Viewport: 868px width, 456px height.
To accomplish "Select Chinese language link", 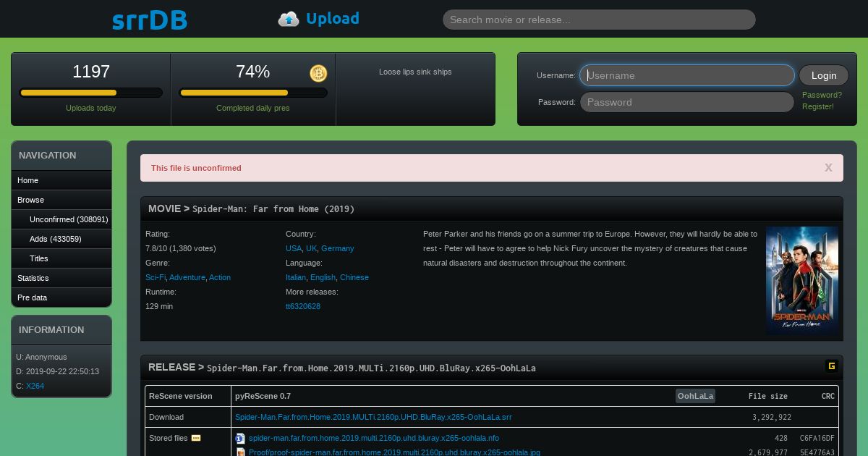I will click(354, 277).
